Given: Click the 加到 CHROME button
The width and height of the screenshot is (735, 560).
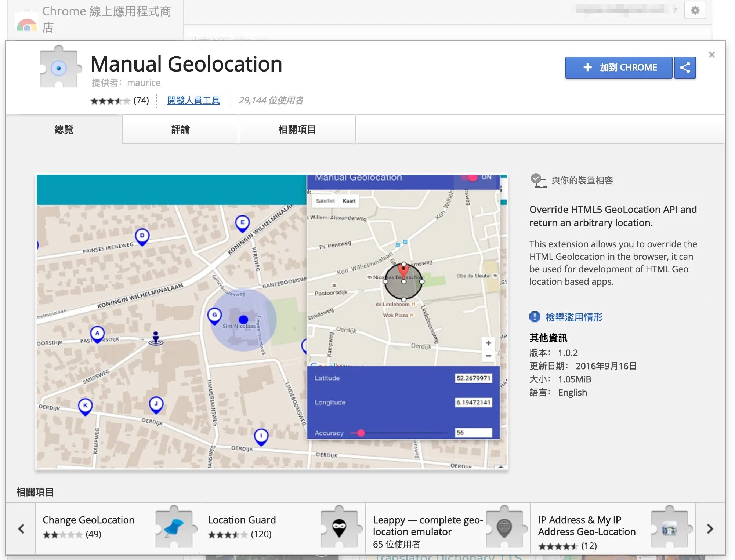Looking at the screenshot, I should 619,68.
